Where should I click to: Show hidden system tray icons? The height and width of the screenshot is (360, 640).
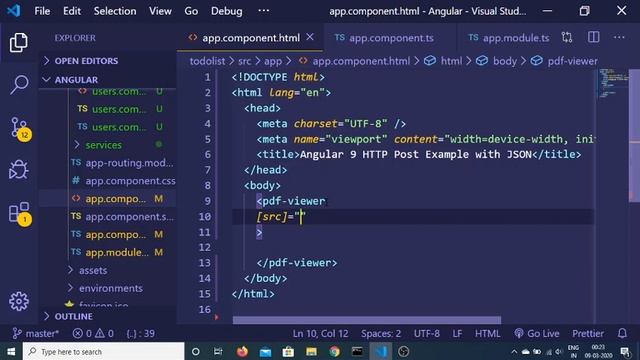[x=514, y=351]
